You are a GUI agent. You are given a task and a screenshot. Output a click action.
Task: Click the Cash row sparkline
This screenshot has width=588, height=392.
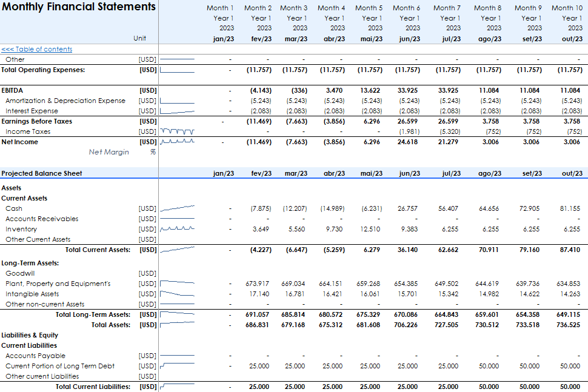point(177,208)
